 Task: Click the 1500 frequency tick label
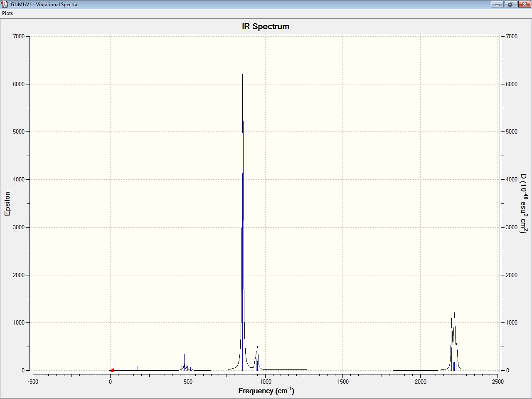click(343, 382)
